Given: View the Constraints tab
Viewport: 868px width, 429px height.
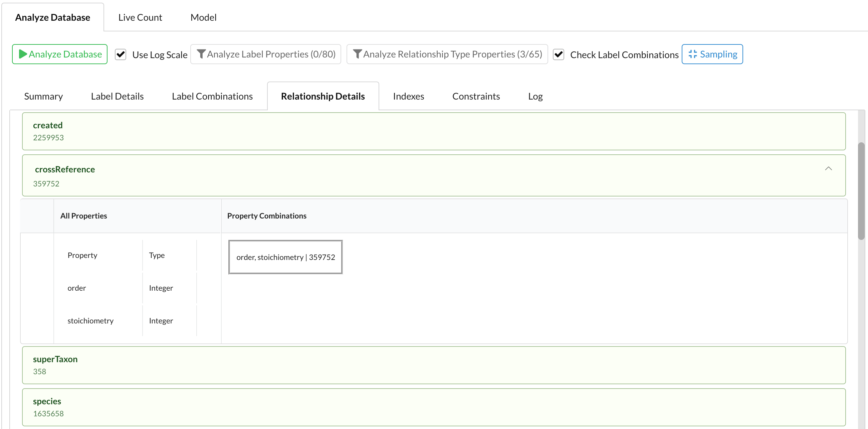Looking at the screenshot, I should point(476,97).
